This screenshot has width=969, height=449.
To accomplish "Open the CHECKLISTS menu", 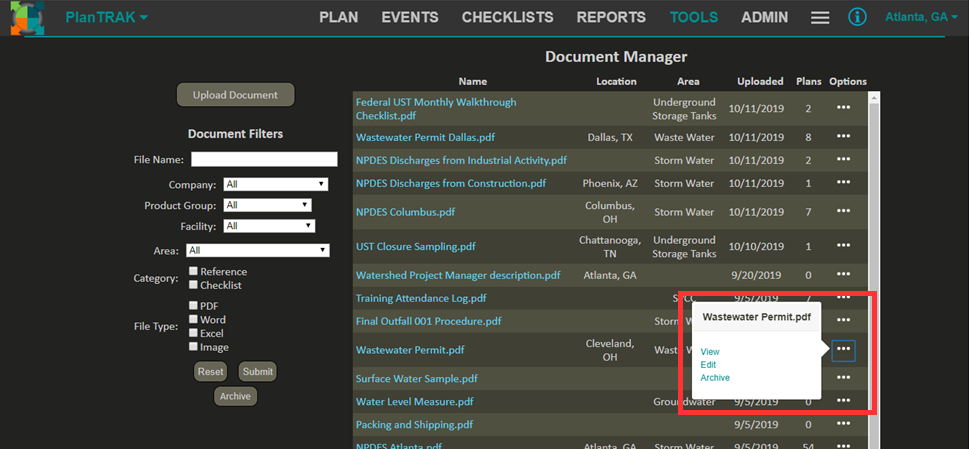I will click(x=507, y=17).
